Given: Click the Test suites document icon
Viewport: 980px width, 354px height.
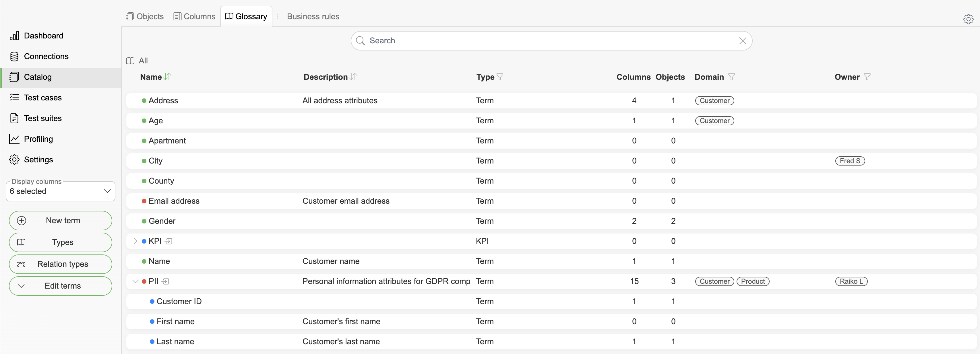Looking at the screenshot, I should click(14, 118).
